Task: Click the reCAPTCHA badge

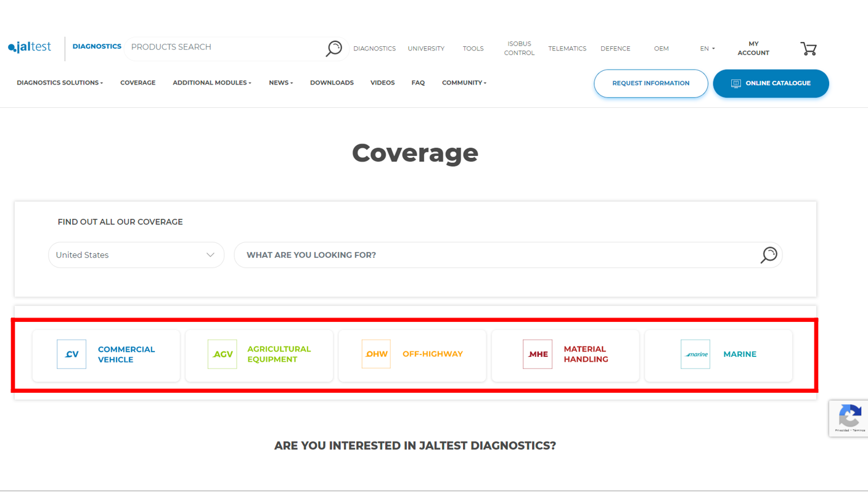Action: tap(848, 419)
